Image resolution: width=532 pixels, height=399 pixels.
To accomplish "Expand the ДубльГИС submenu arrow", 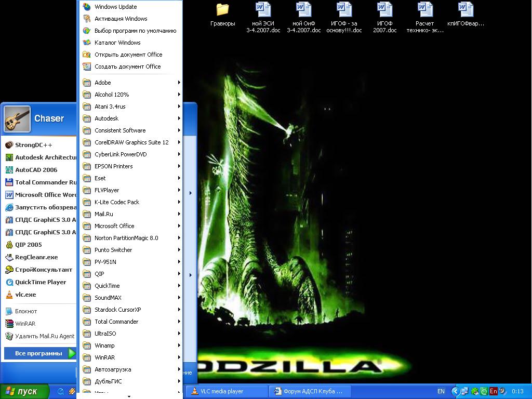I will (x=179, y=381).
